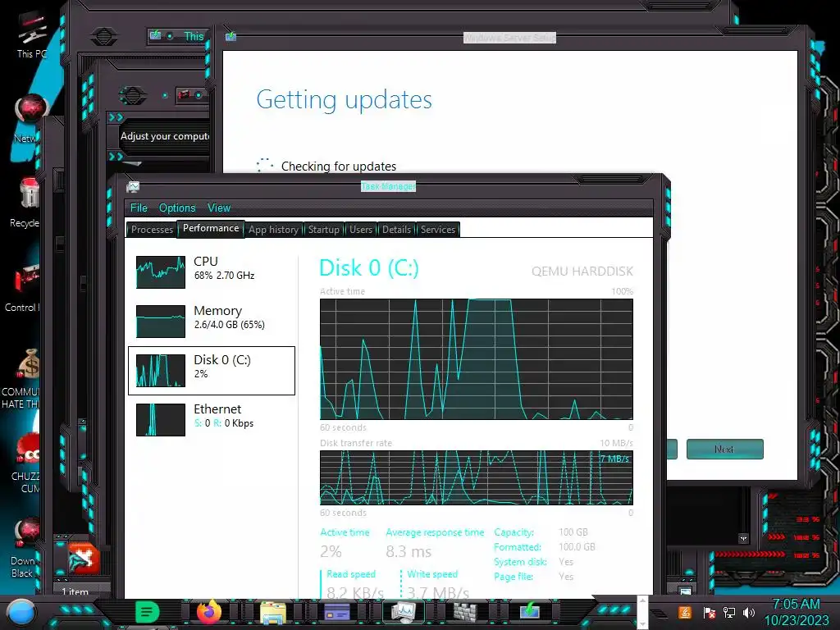Open the Details tab
Screen dimensions: 840x630
396,230
